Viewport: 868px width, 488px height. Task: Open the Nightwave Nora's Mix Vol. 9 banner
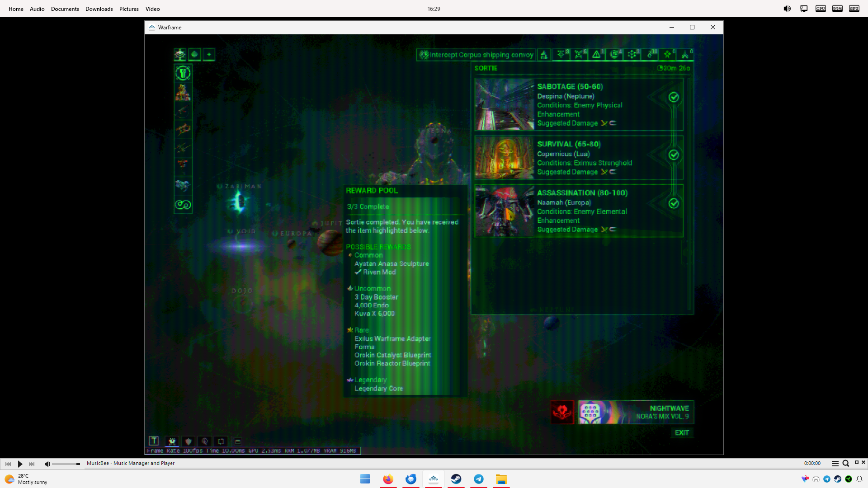pyautogui.click(x=636, y=412)
